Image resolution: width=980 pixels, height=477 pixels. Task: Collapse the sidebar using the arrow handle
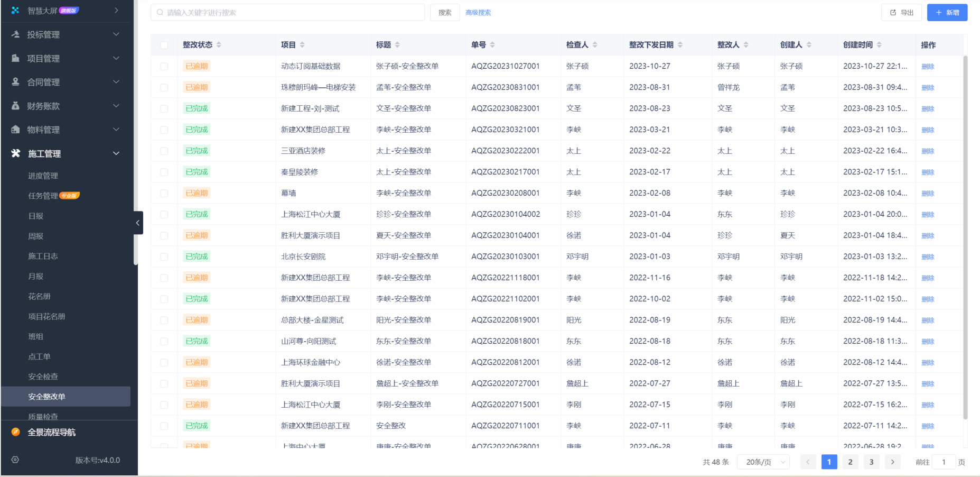(138, 223)
